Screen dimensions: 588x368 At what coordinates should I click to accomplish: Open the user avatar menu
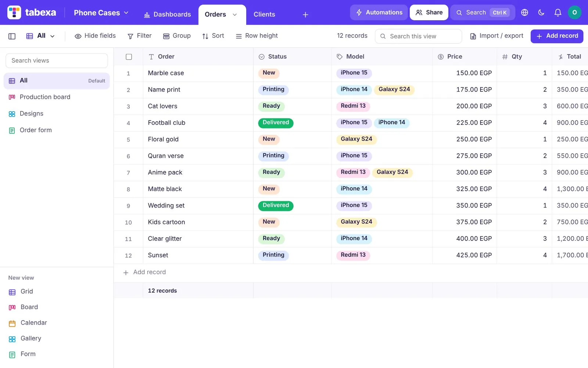pos(574,13)
